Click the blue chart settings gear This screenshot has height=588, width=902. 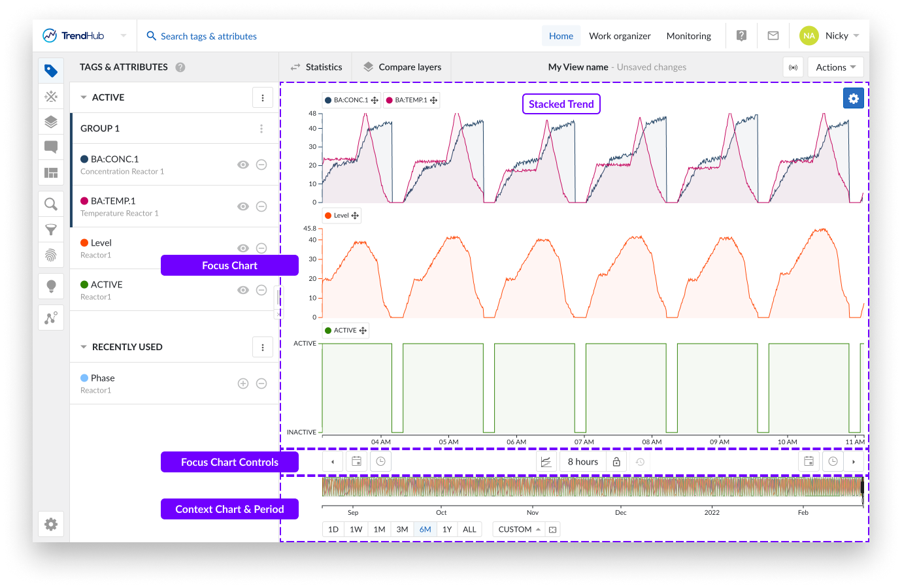(x=853, y=99)
